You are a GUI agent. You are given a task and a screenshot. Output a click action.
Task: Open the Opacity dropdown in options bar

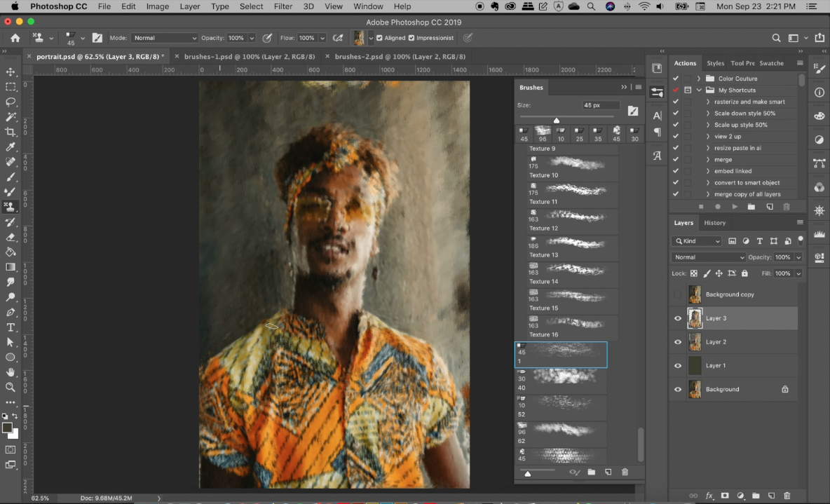(x=252, y=38)
